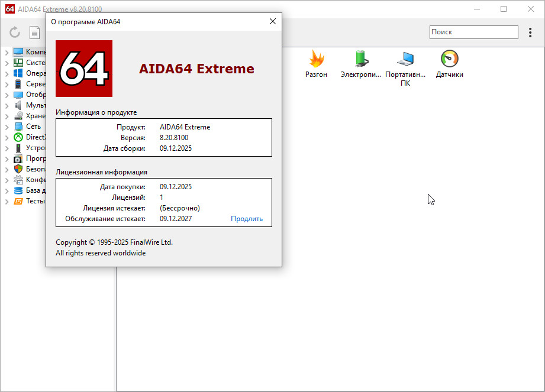The width and height of the screenshot is (545, 392).
Task: Expand the Тесты tree node arrow
Action: click(x=7, y=201)
